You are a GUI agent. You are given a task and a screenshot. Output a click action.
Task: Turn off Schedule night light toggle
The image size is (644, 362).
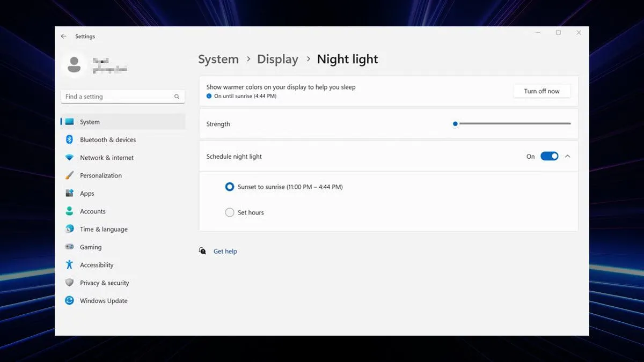click(549, 156)
